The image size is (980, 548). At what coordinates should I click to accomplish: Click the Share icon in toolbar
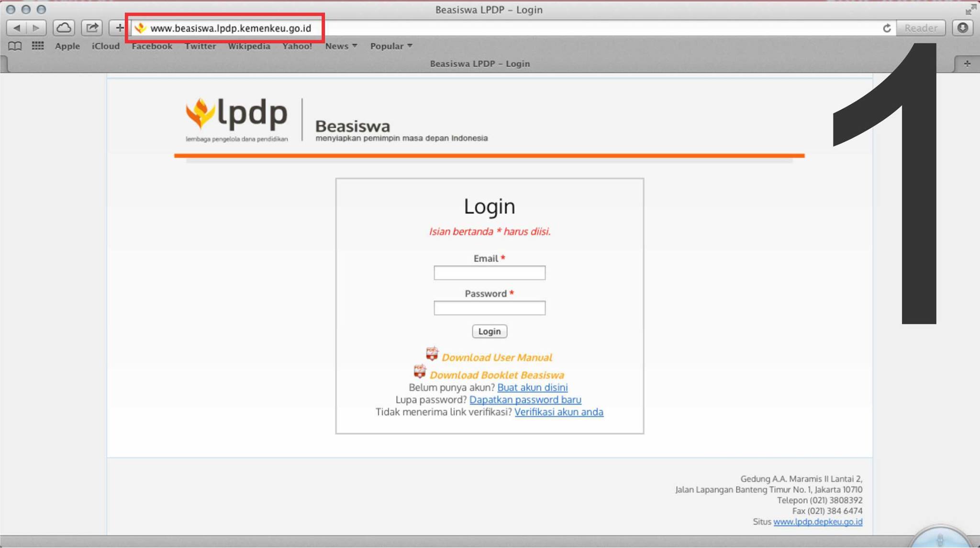[92, 28]
